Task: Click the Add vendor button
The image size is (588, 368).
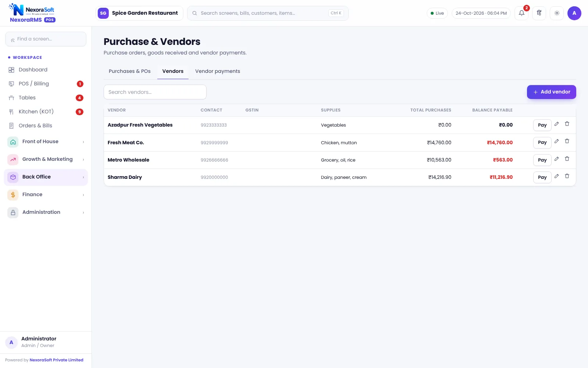Action: [551, 92]
